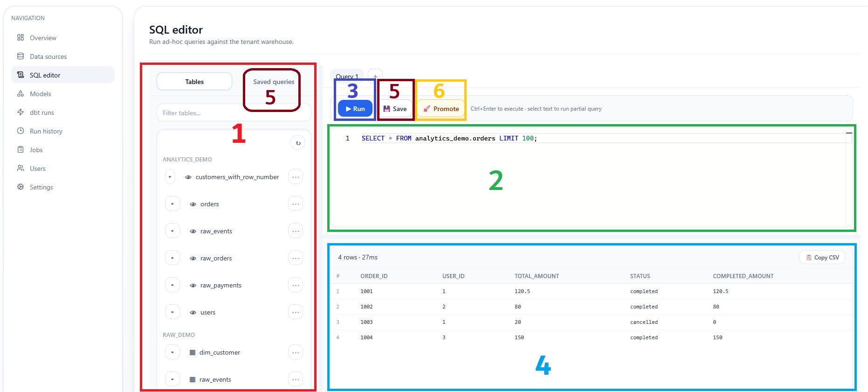Refresh the tables list
The height and width of the screenshot is (392, 868).
(298, 143)
